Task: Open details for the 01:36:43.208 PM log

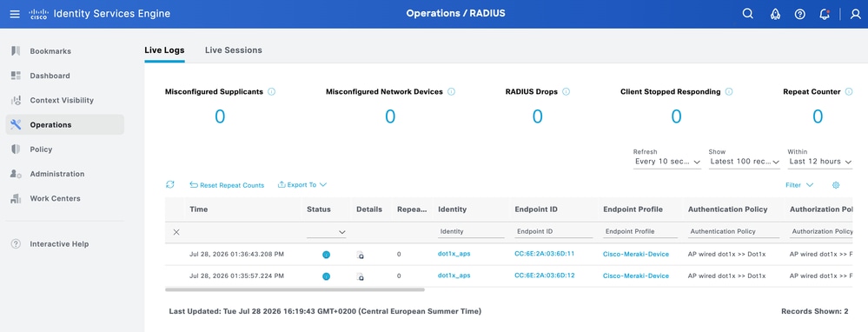Action: click(361, 256)
